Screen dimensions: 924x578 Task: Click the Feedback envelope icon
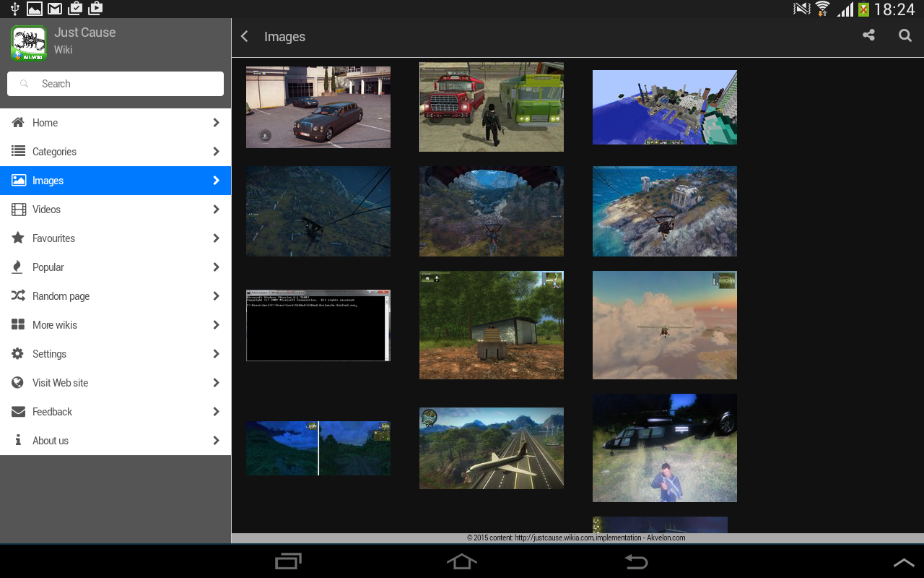click(18, 412)
